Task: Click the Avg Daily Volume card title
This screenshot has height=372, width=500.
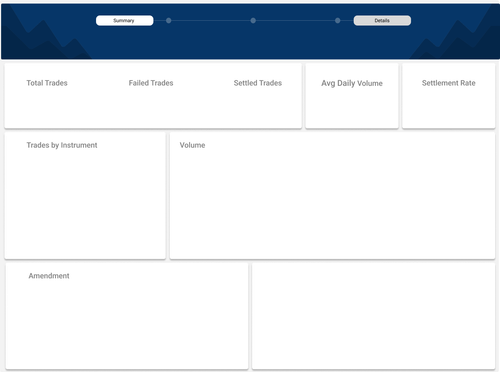Action: click(352, 83)
